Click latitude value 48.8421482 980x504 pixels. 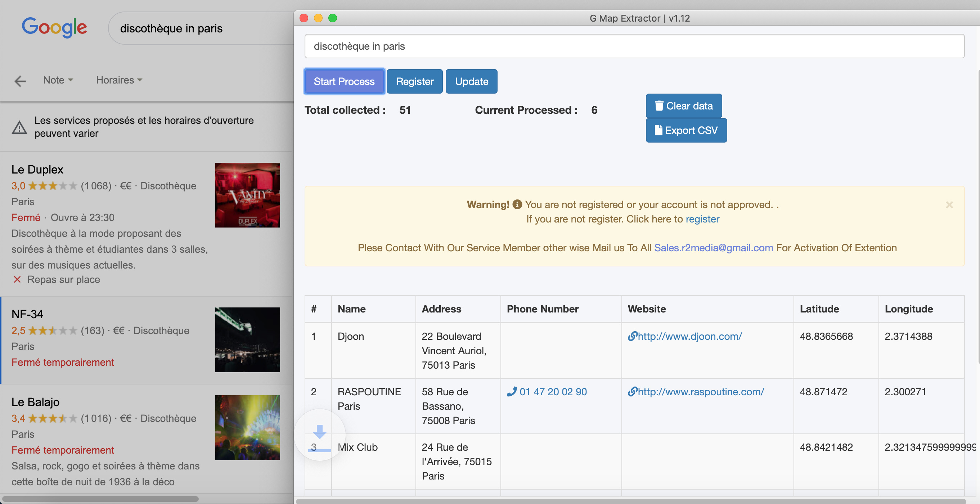point(826,447)
